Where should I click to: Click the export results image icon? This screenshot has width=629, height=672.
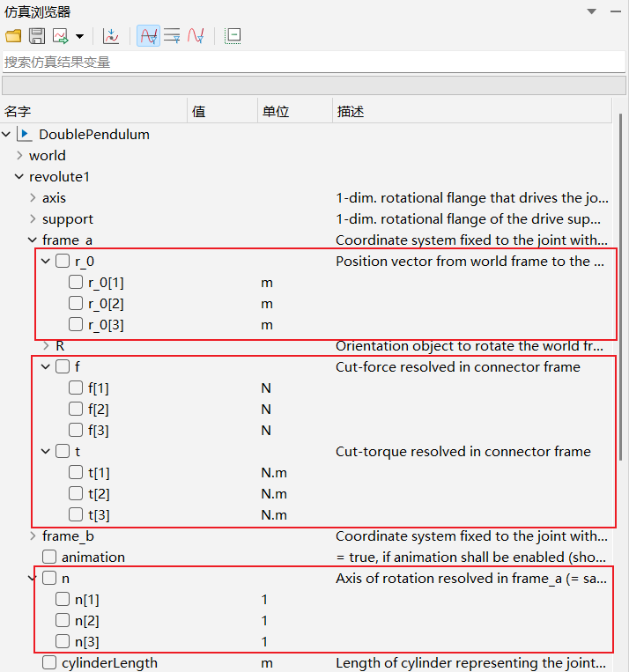pyautogui.click(x=61, y=36)
